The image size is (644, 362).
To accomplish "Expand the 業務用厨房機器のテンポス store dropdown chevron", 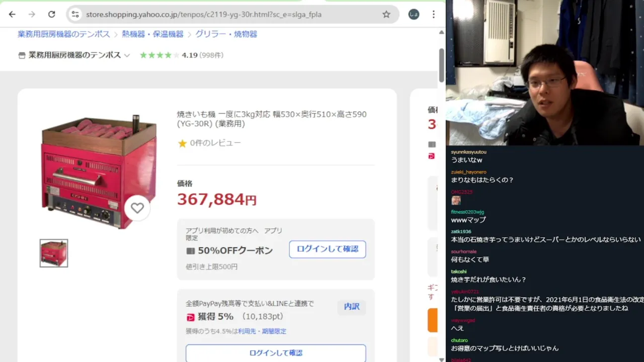I will [x=127, y=55].
